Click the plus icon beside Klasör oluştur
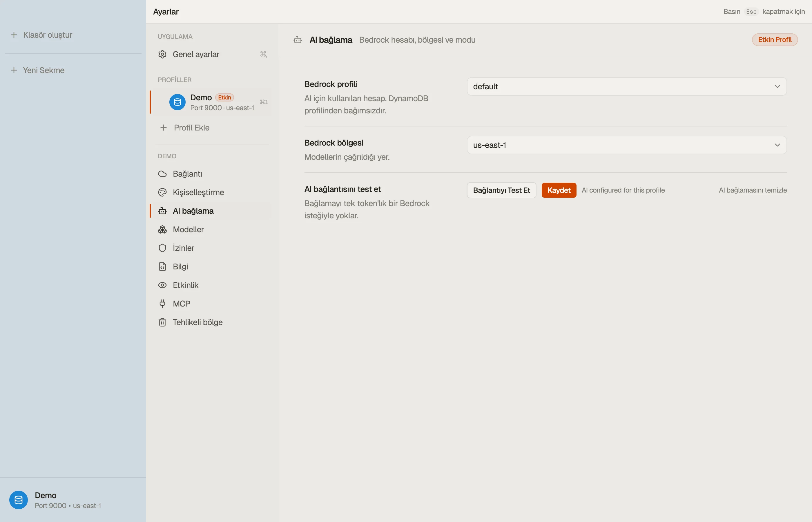The height and width of the screenshot is (522, 812). click(x=14, y=35)
